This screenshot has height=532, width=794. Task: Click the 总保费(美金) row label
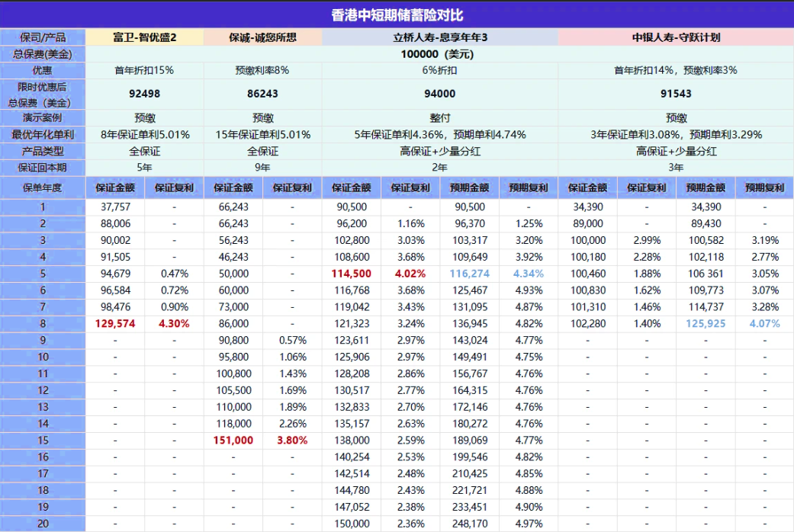(x=43, y=54)
